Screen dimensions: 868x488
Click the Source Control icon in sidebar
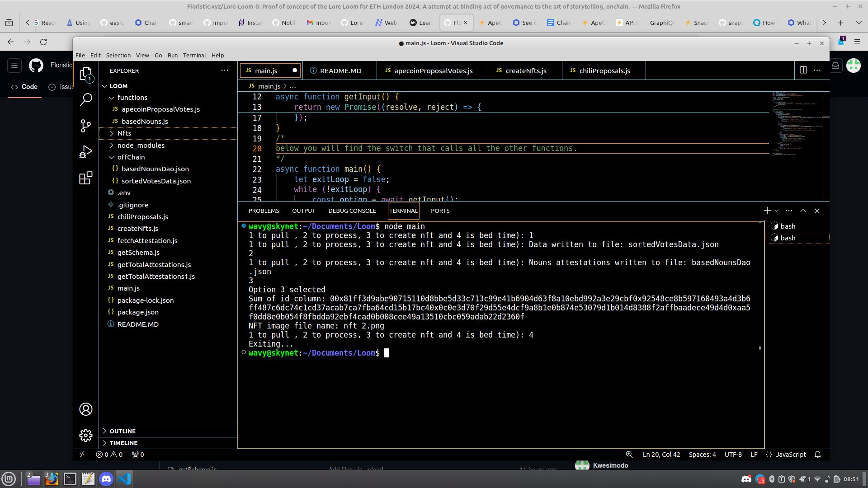pos(85,127)
